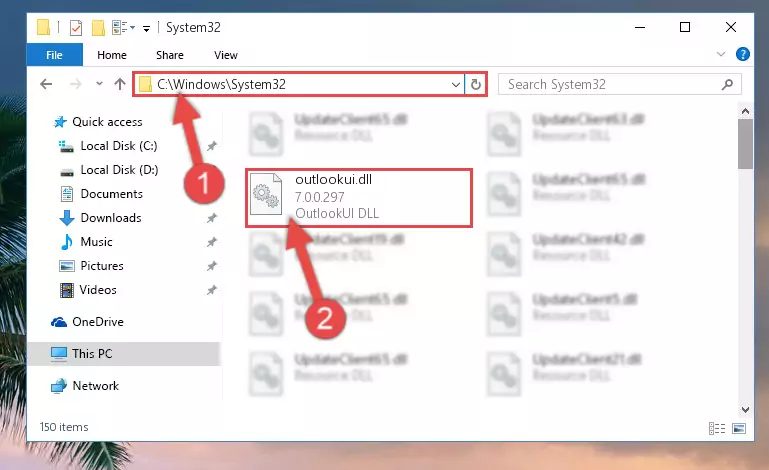Select the outlookui.dll file
This screenshot has height=470, width=769.
coord(359,198)
